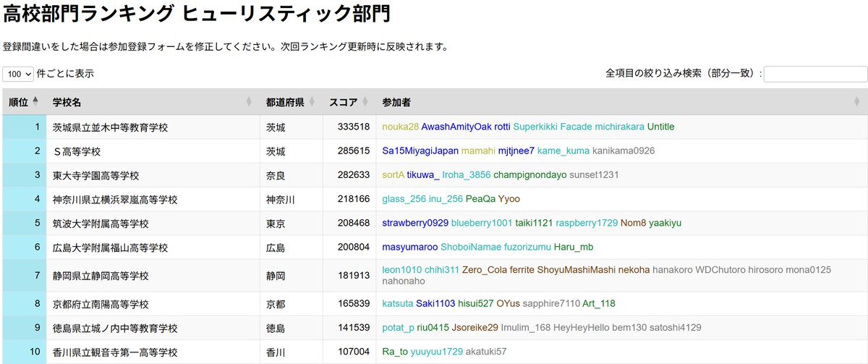Select school name 徳島県立城ノ内中等教育学校
Image resolution: width=868 pixels, height=364 pixels.
[x=114, y=329]
